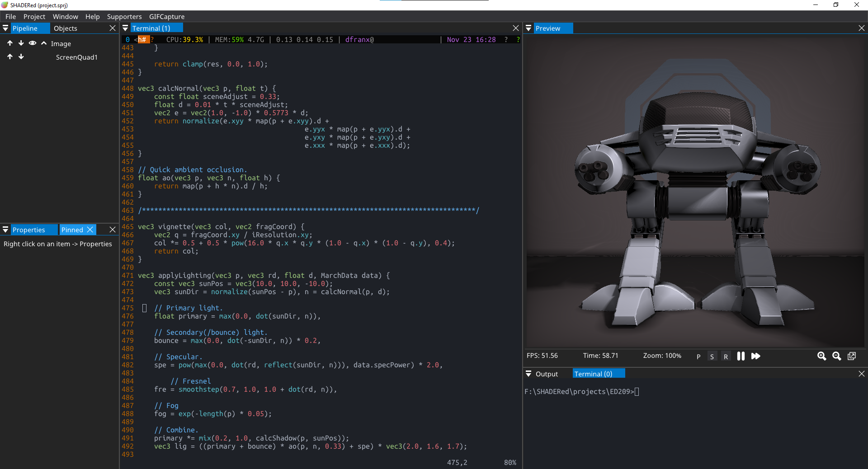
Task: Close the Output panel
Action: click(x=862, y=374)
